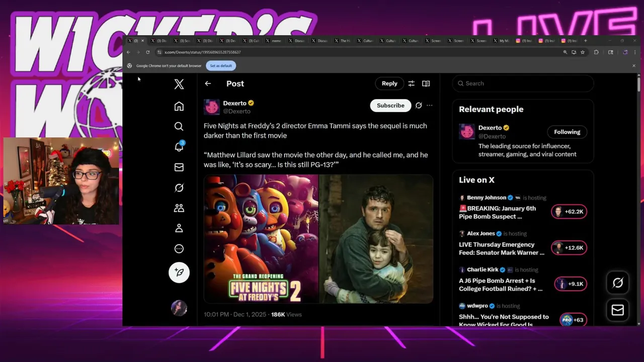The height and width of the screenshot is (362, 644).
Task: Join the wdwpro +63 live space
Action: point(573,320)
